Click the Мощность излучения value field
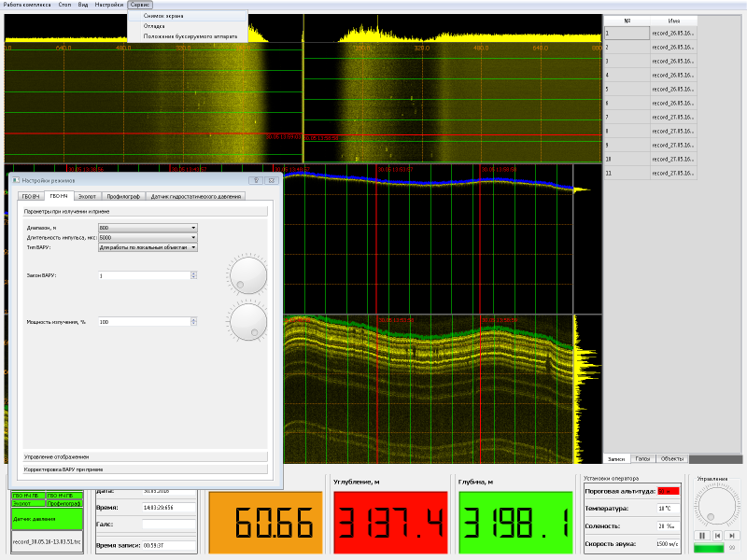Viewport: 747px width, 560px height. pos(145,322)
